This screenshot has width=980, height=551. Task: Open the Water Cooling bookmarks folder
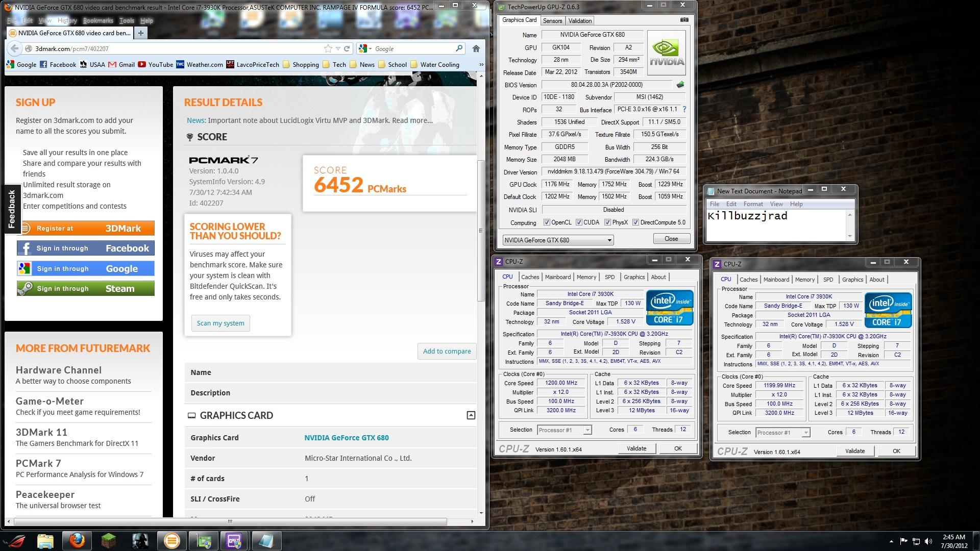[x=434, y=64]
